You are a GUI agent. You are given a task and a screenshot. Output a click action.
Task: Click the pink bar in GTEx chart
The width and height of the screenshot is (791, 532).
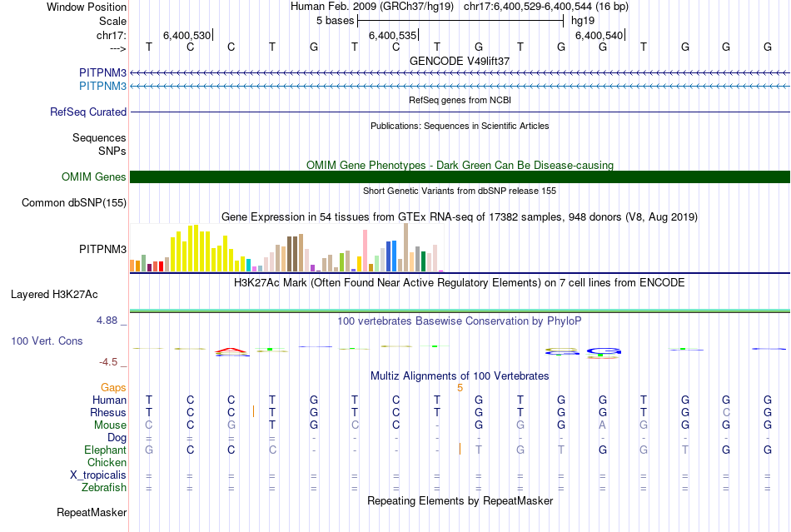click(x=366, y=251)
